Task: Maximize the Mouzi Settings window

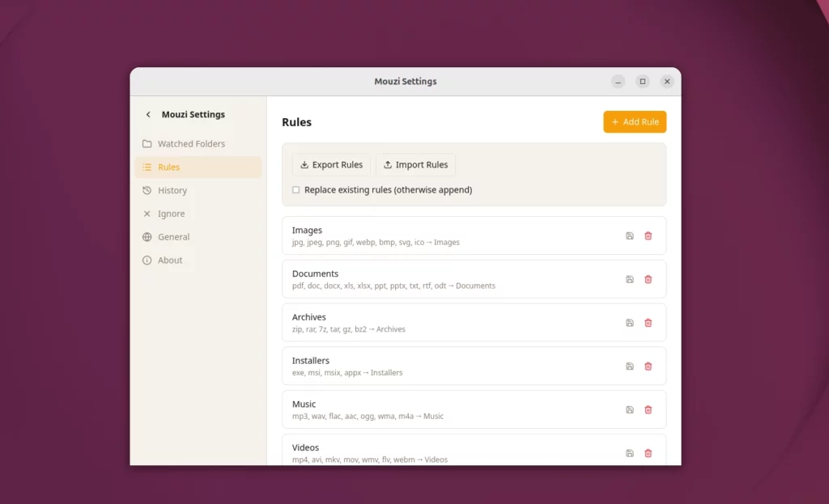Action: point(642,82)
